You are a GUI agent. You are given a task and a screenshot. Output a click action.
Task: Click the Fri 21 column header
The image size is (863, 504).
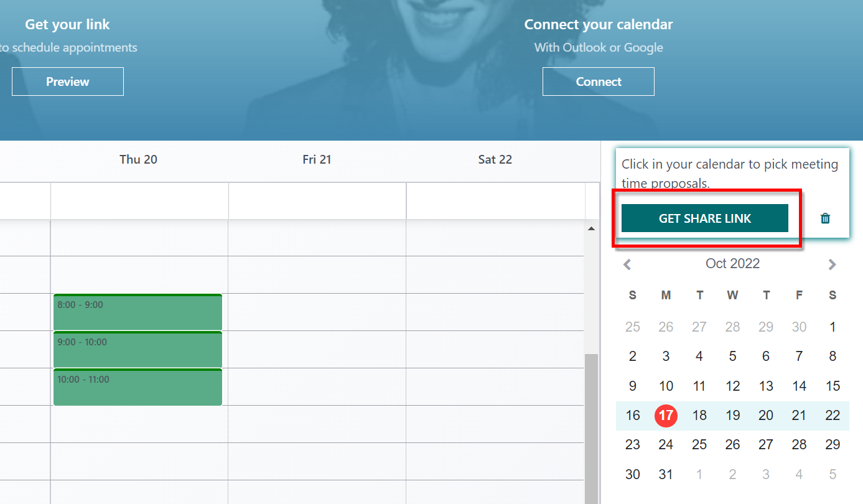tap(317, 159)
